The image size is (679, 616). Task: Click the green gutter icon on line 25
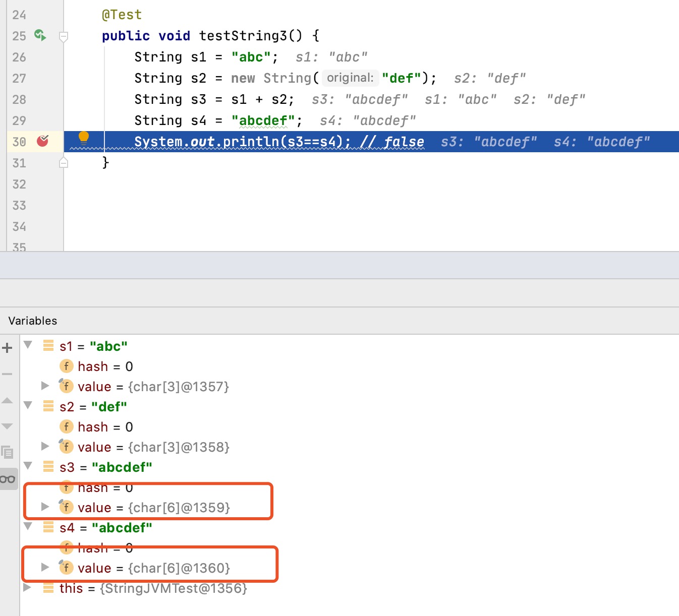tap(40, 35)
